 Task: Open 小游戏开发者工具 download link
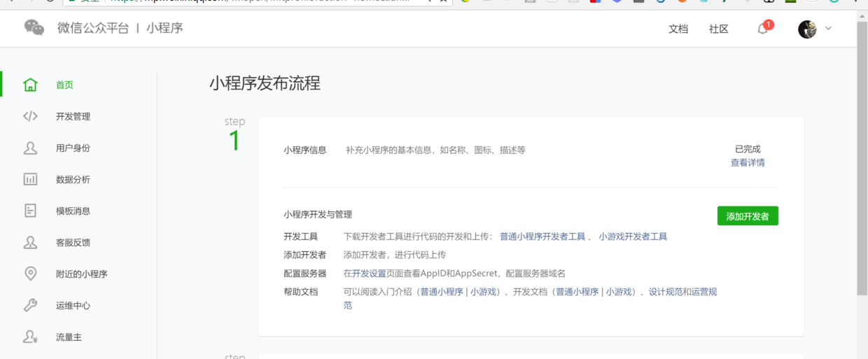(633, 237)
